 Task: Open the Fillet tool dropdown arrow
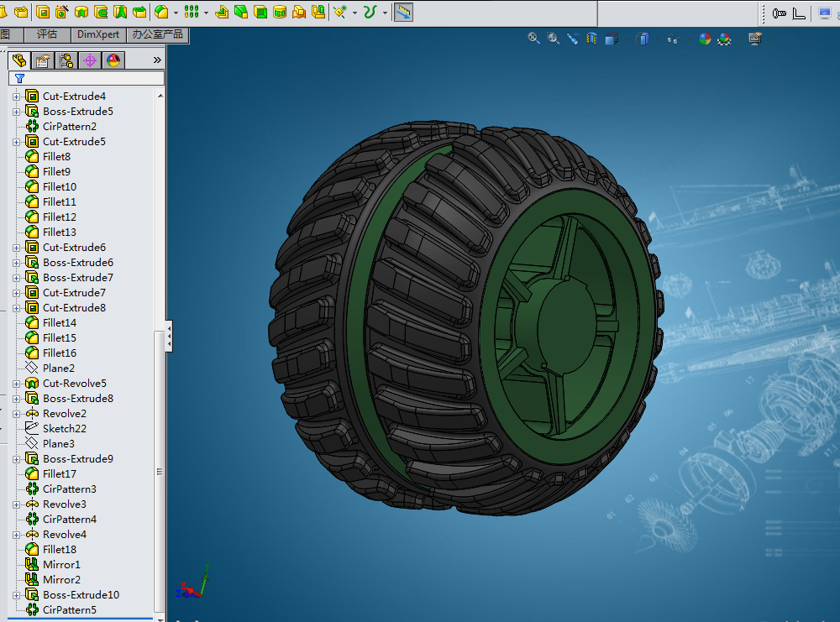[176, 13]
